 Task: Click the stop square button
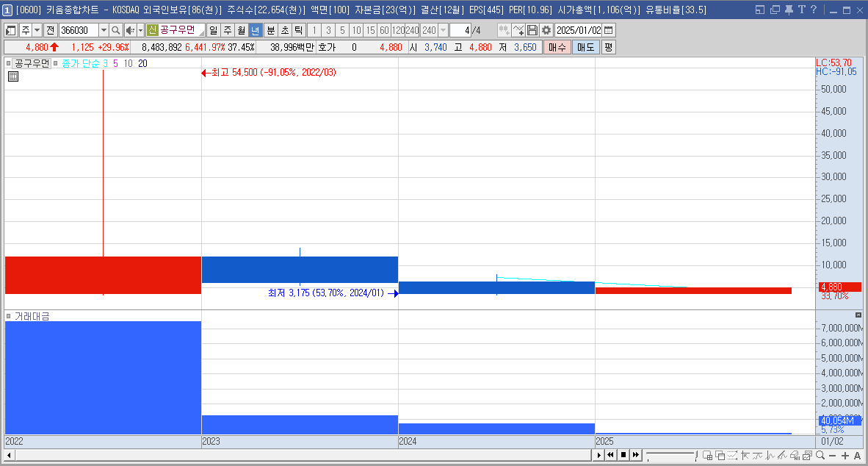coord(623,455)
